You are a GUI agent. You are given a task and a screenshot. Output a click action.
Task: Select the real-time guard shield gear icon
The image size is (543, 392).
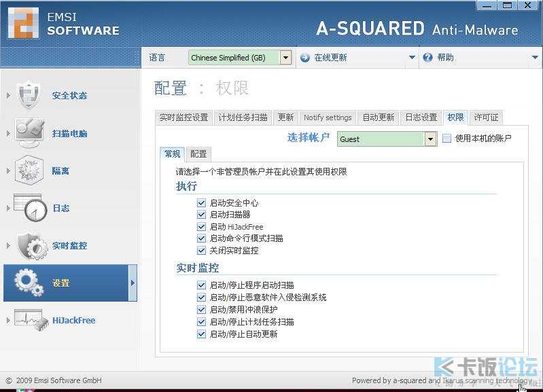pos(31,245)
